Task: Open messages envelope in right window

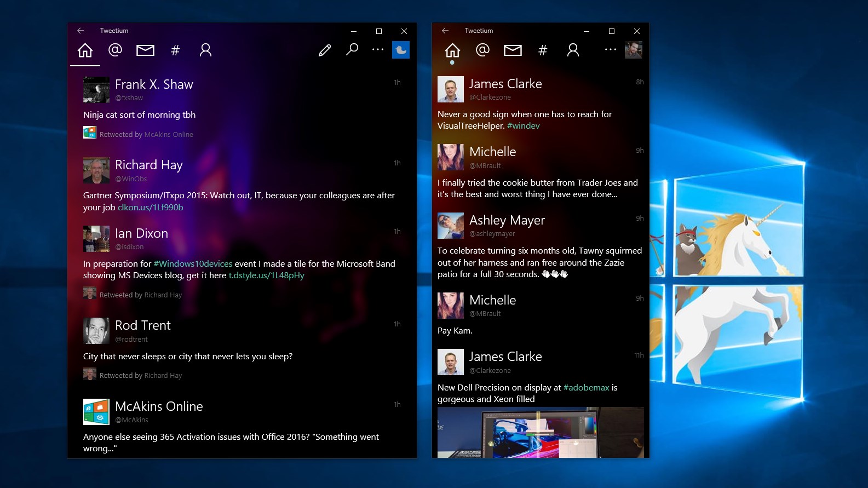Action: 513,50
